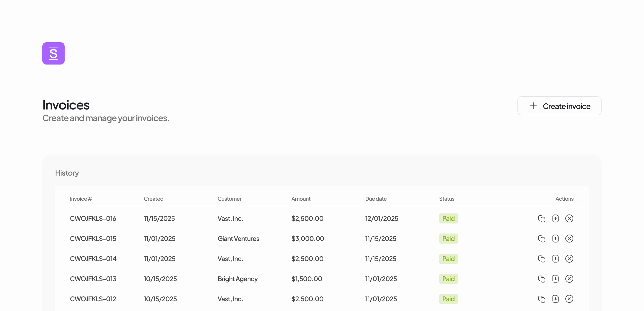The image size is (644, 311).
Task: Cancel invoice CWOJFKLS-016 with the X icon
Action: (569, 219)
